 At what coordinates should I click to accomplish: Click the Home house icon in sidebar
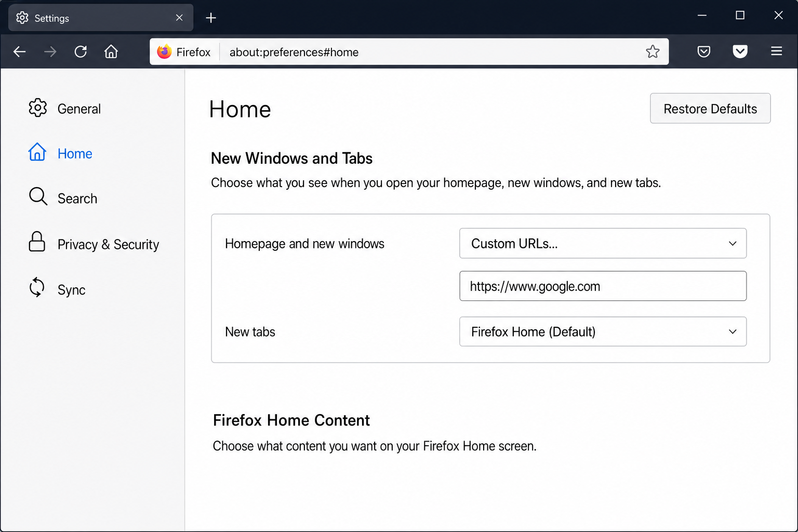click(x=37, y=152)
